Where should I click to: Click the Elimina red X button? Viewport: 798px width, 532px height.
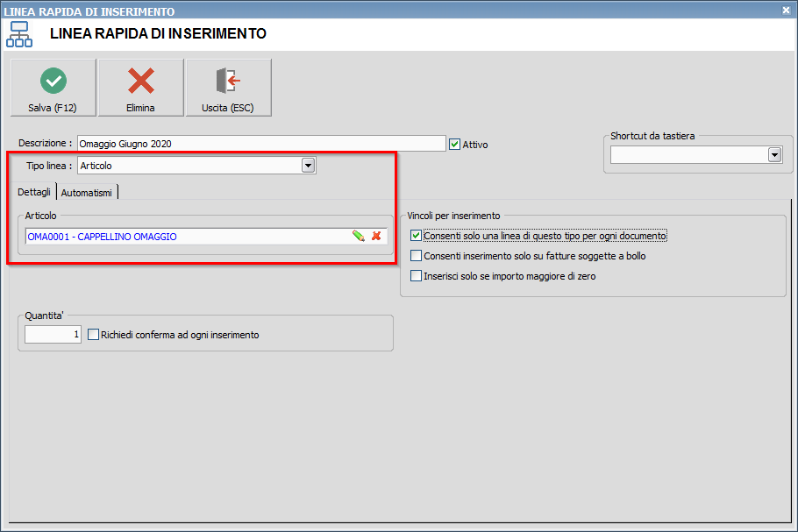(x=141, y=88)
